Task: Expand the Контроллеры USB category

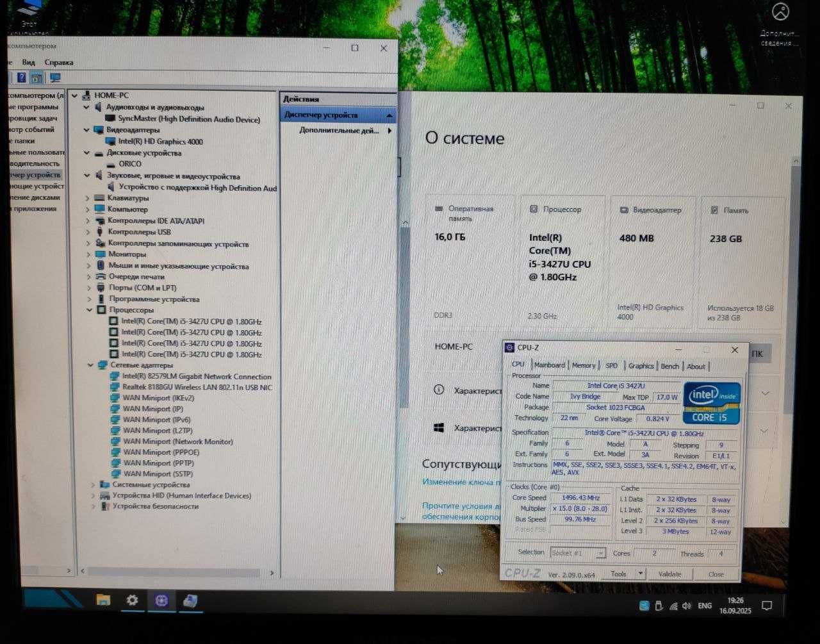Action: [x=88, y=232]
